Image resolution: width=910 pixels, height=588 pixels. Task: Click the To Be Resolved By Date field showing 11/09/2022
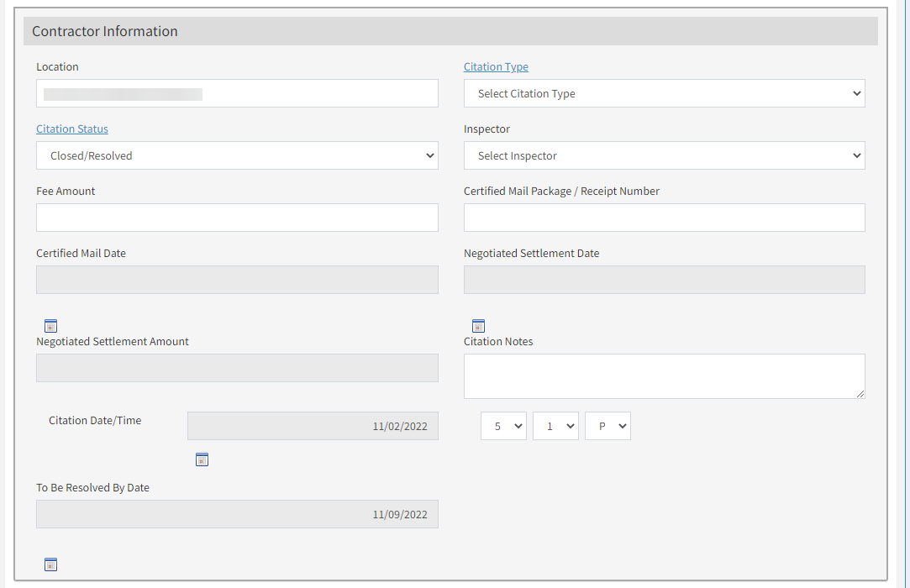[237, 514]
